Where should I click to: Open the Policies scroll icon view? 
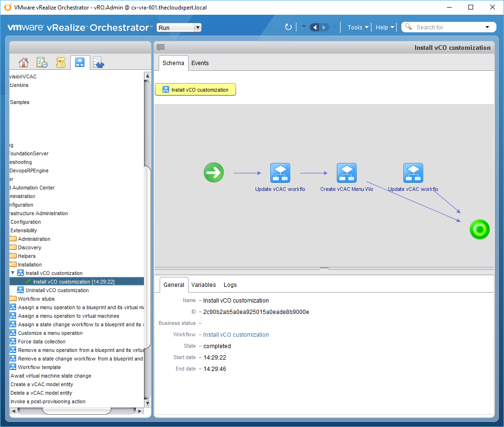coord(60,63)
